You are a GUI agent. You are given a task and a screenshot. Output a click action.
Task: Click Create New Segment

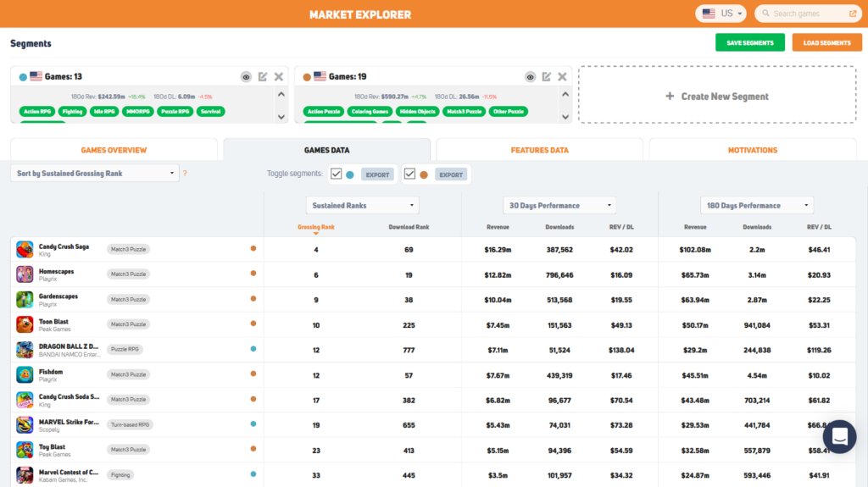[x=717, y=97]
